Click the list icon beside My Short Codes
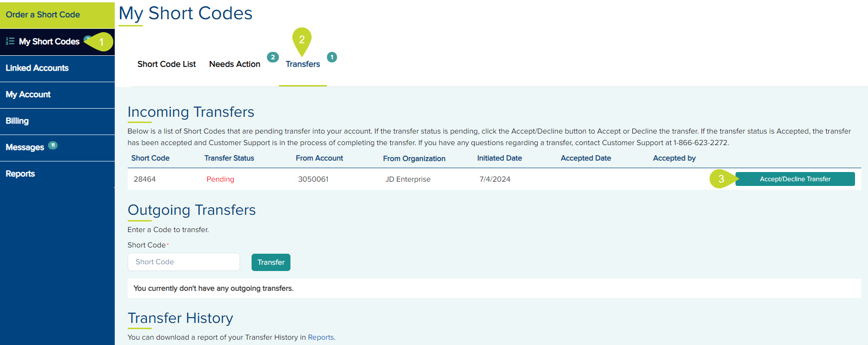Image resolution: width=868 pixels, height=345 pixels. point(10,41)
